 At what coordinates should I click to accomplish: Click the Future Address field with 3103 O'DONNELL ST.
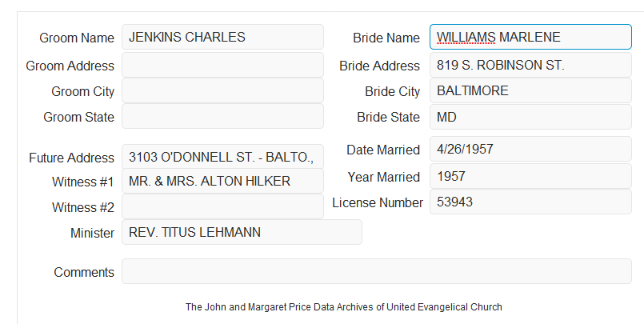click(x=222, y=157)
